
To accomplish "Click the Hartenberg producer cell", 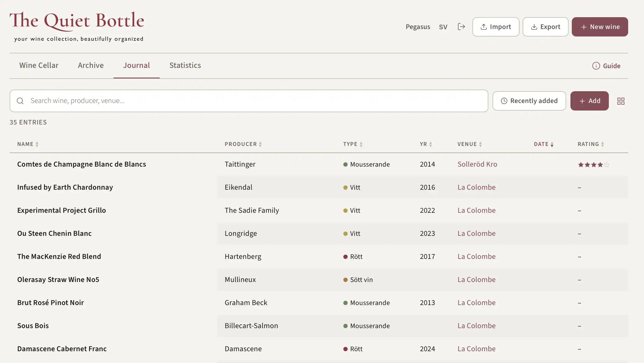I will (x=243, y=256).
